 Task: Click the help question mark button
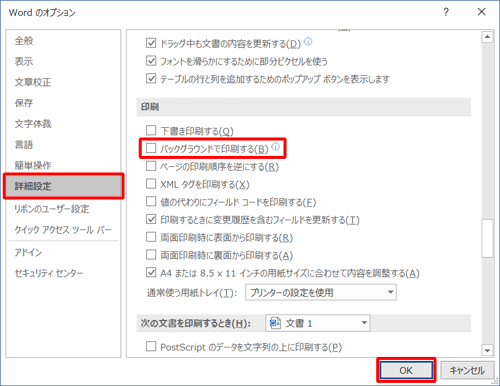[446, 12]
